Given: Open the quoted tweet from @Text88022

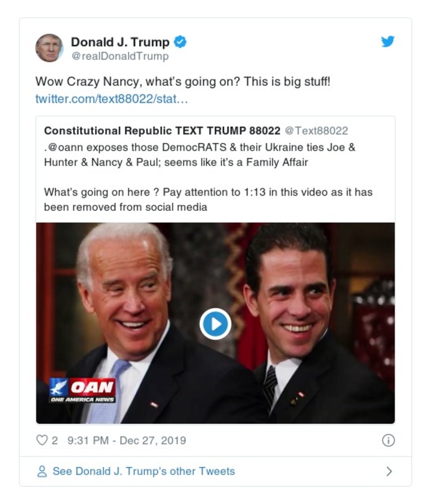Looking at the screenshot, I should (x=215, y=162).
